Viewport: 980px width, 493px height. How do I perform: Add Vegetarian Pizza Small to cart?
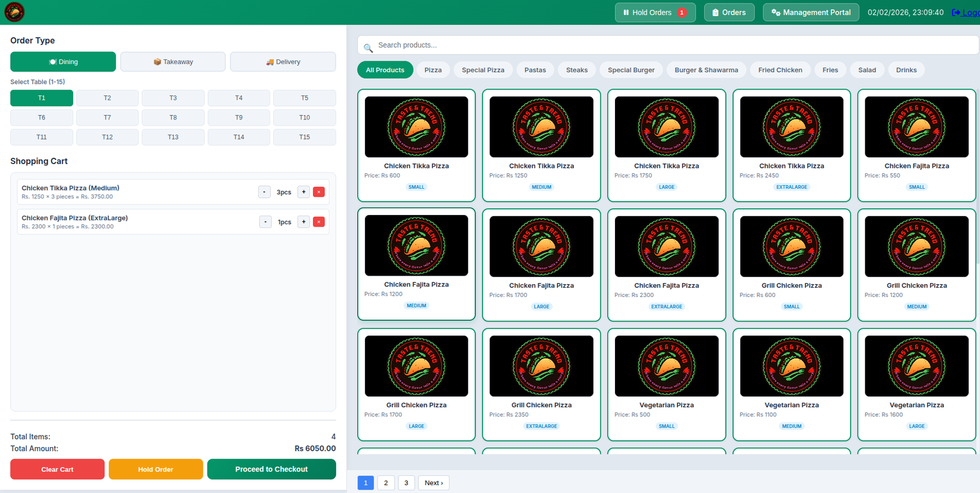[666, 384]
